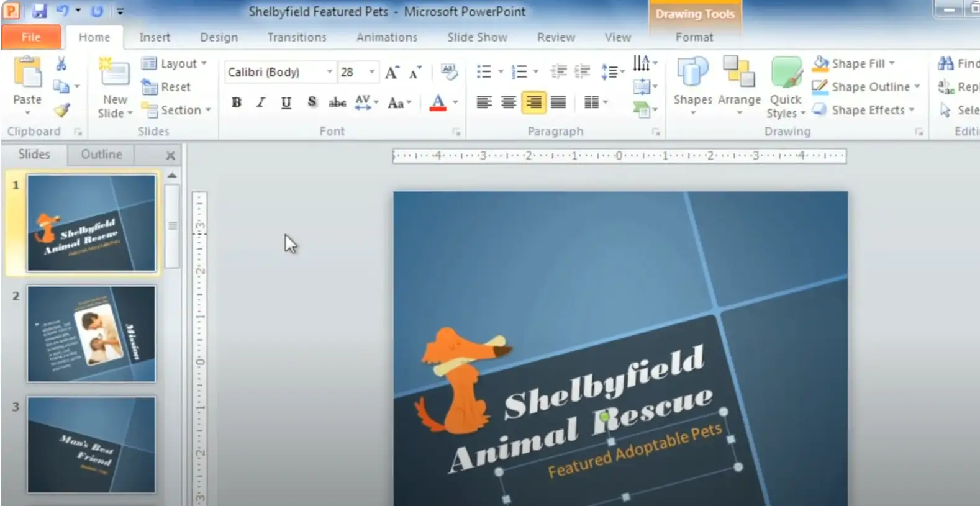Click the Clear All Formatting icon
Viewport: 980px width, 506px height.
(x=448, y=71)
